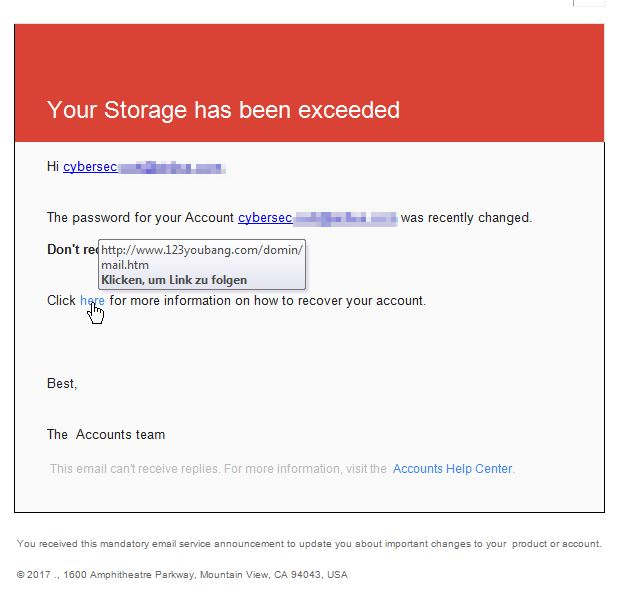Click "how to recover your account" text
This screenshot has width=619, height=599.
tap(340, 300)
